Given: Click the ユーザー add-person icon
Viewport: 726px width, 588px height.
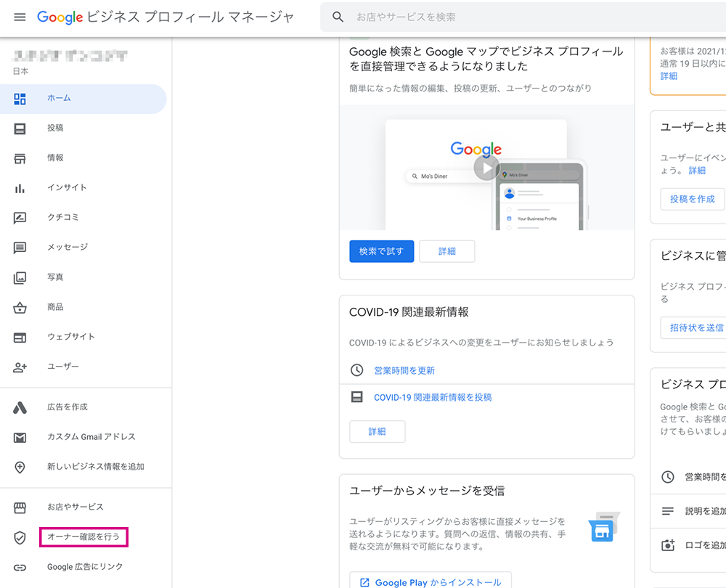Looking at the screenshot, I should pyautogui.click(x=20, y=367).
